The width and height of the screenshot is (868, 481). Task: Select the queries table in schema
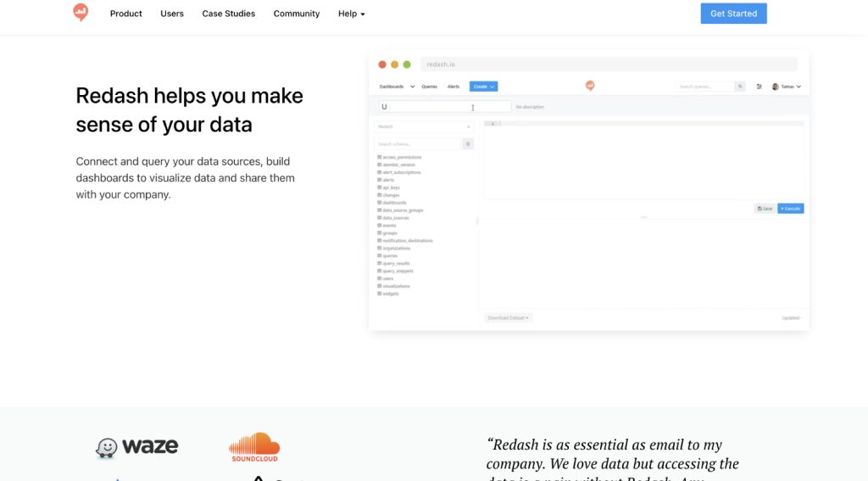point(387,256)
